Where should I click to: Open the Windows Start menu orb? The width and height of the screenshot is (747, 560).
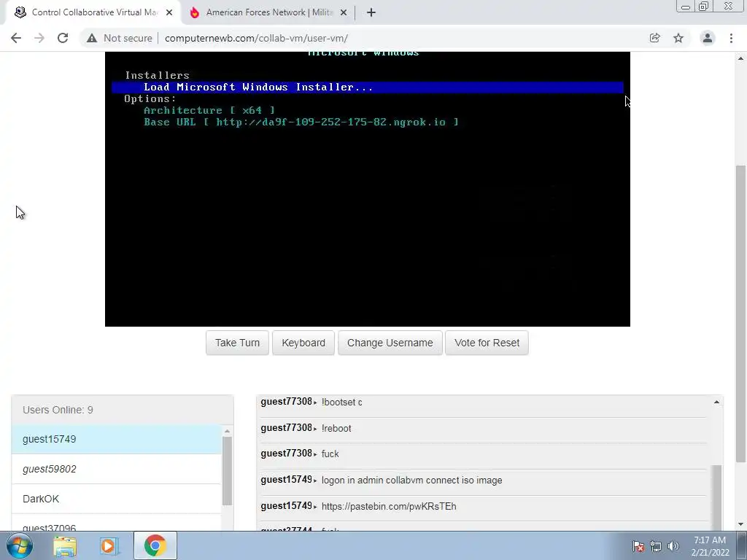(x=20, y=545)
